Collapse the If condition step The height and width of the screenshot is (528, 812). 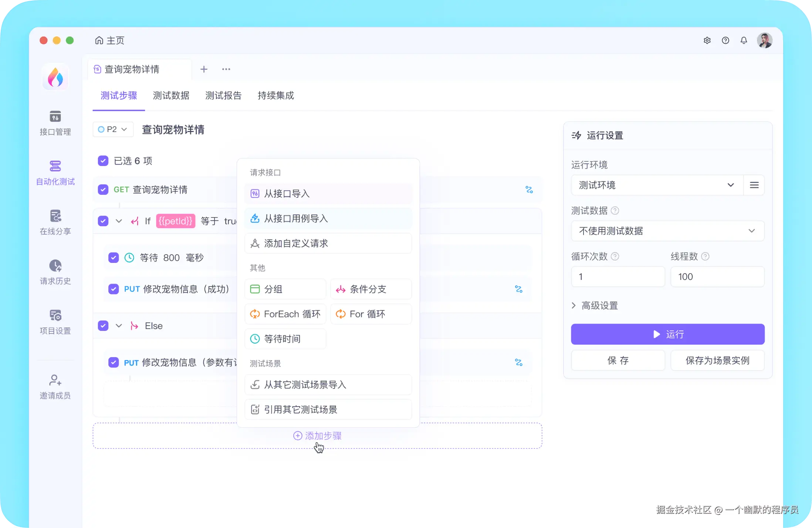click(119, 221)
